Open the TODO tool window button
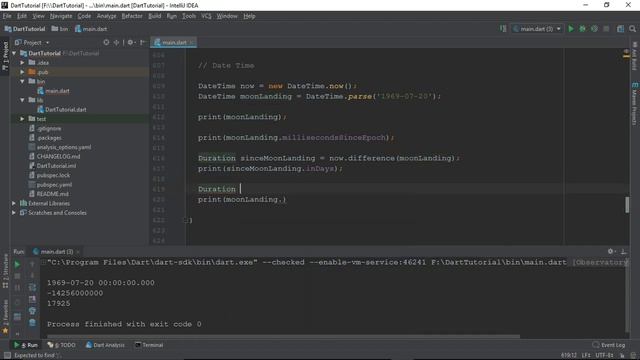 61,345
